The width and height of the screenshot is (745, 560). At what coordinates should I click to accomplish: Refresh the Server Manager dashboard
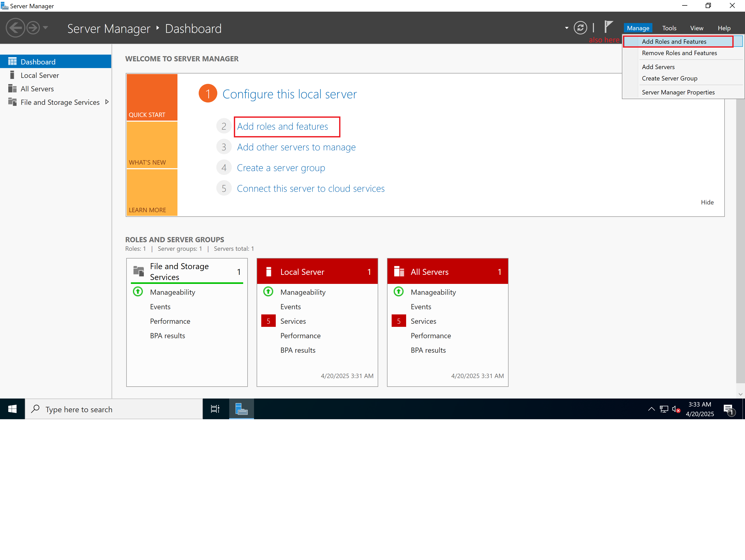tap(580, 28)
